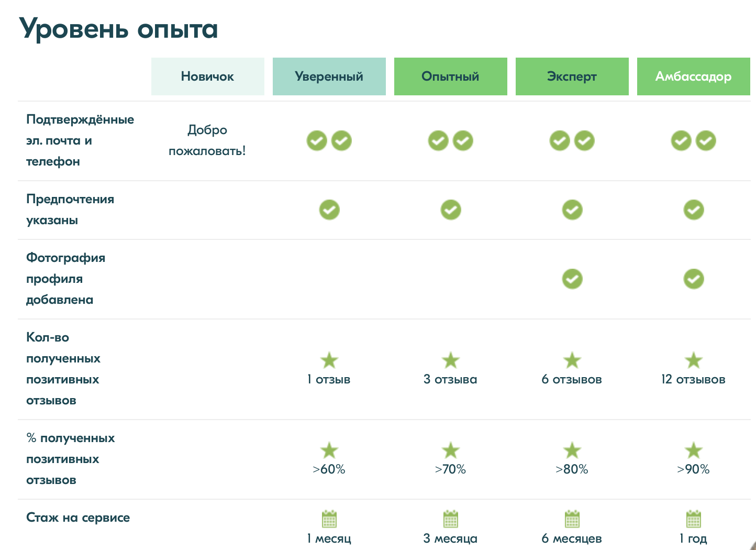Click calendar icon above 3 месяца
The width and height of the screenshot is (756, 550).
point(451,519)
